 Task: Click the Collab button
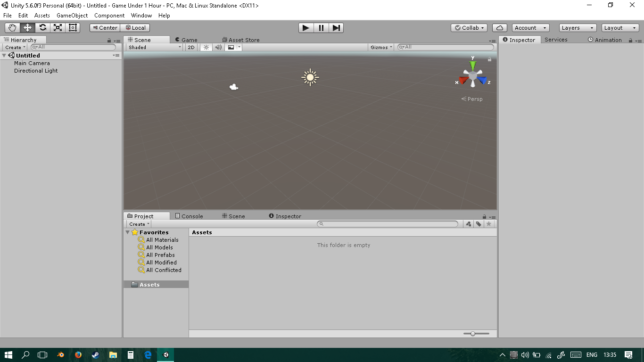coord(469,27)
